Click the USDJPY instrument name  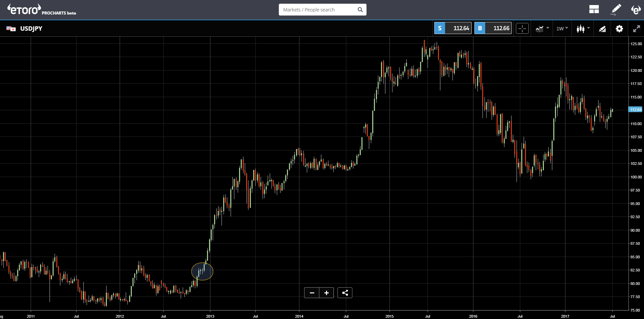31,29
